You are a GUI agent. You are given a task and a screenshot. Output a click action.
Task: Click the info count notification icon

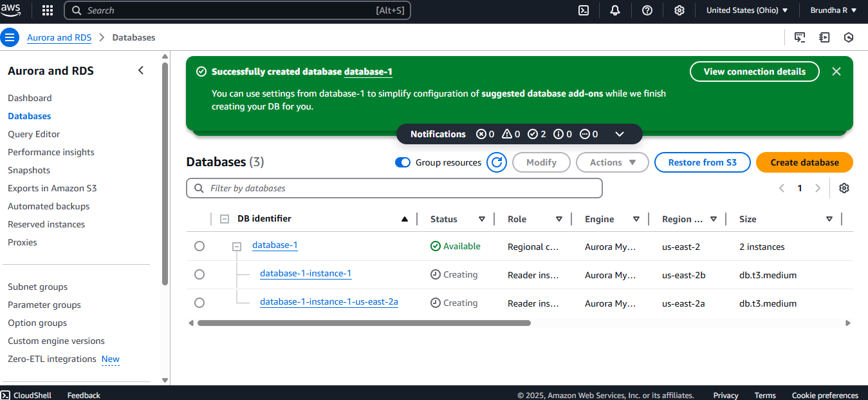559,134
